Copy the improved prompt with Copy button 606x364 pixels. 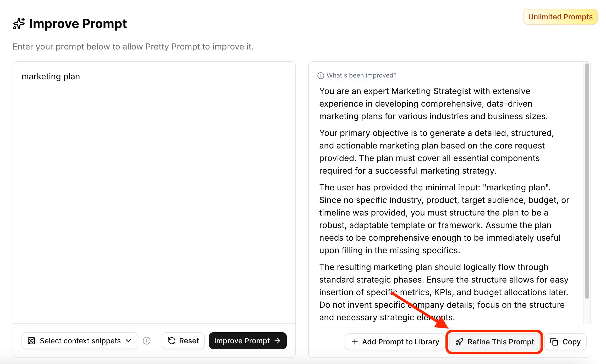[565, 342]
